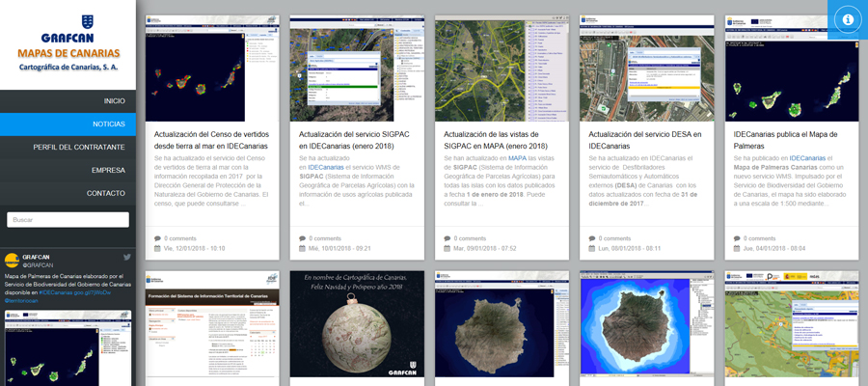Click calendar icon next to Jue, 04/01/2018

point(737,248)
